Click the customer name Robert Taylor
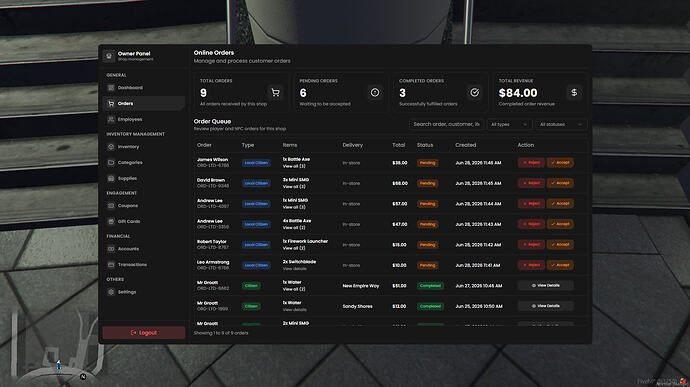Screen dimensions: 690x387 (x=212, y=242)
